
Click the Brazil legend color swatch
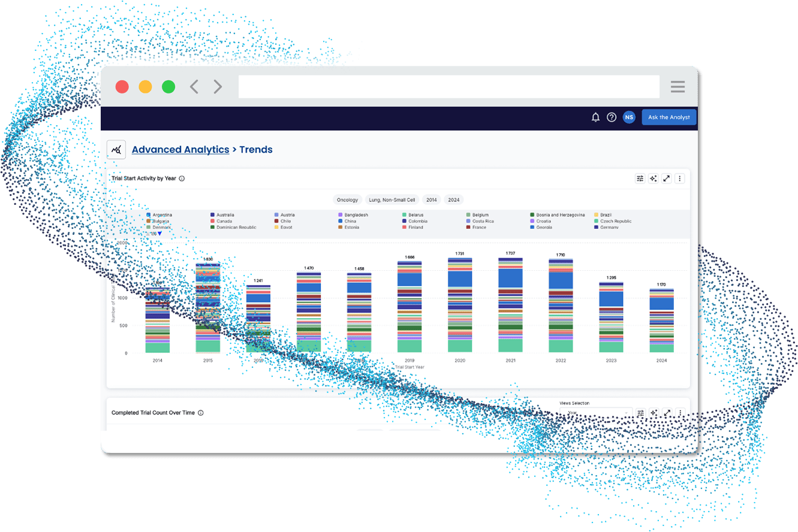596,214
